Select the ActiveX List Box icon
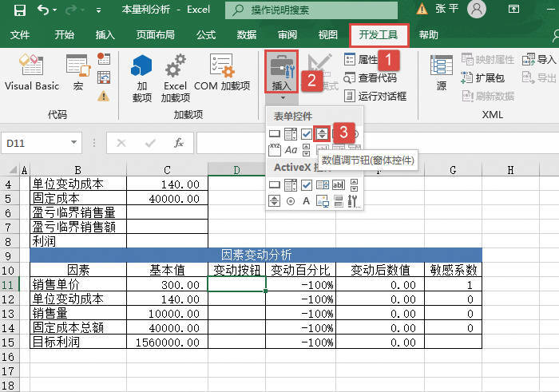This screenshot has height=392, width=559. pos(323,184)
